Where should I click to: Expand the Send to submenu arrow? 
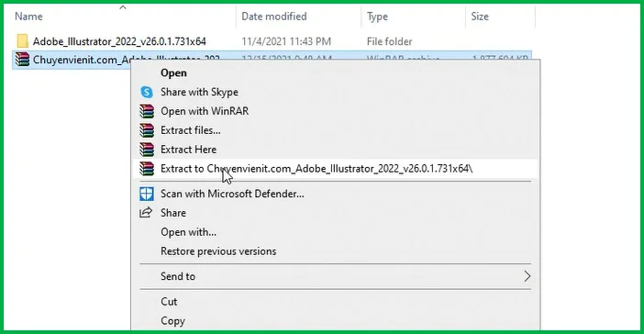pos(527,276)
